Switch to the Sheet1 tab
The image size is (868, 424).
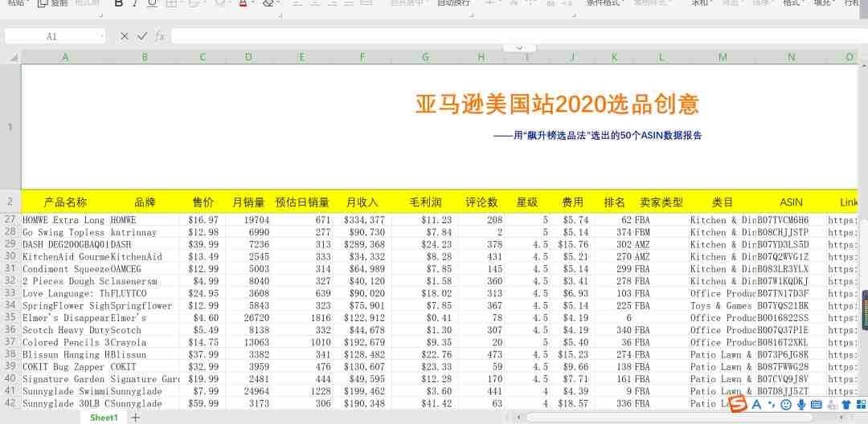(x=104, y=418)
